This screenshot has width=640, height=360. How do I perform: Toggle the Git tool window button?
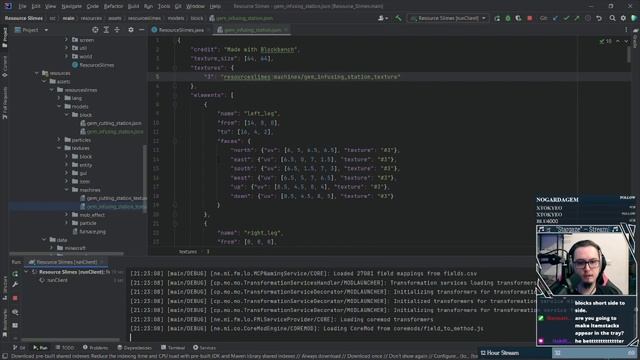(19, 348)
